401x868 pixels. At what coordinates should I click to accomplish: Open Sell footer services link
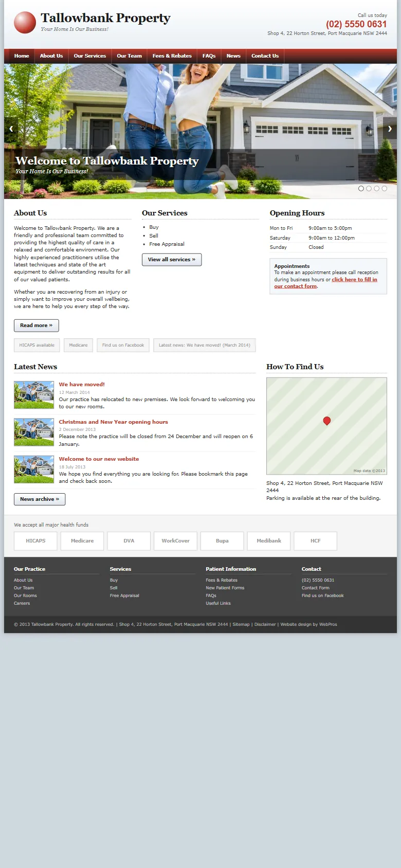coord(114,588)
